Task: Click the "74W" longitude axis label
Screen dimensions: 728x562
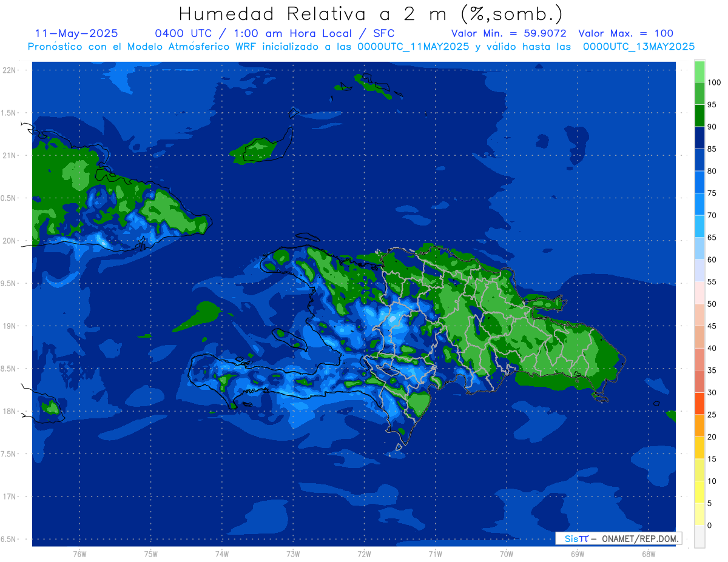Action: coord(221,554)
